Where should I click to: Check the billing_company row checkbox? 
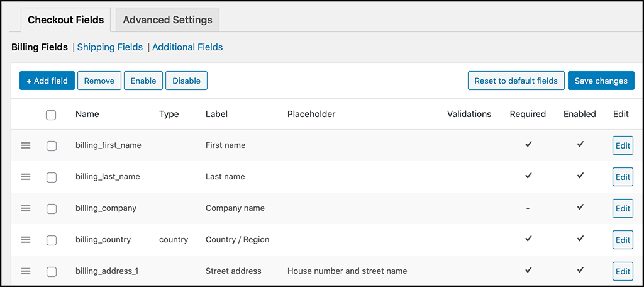tap(52, 209)
